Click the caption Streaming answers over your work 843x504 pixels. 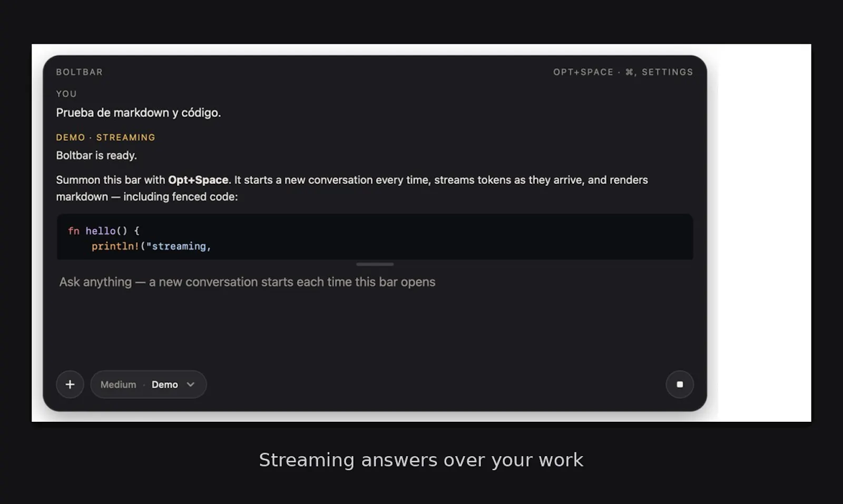click(421, 460)
